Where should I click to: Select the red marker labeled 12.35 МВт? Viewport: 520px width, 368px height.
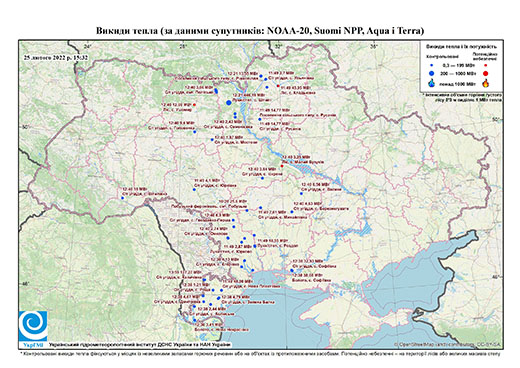pos(194,105)
